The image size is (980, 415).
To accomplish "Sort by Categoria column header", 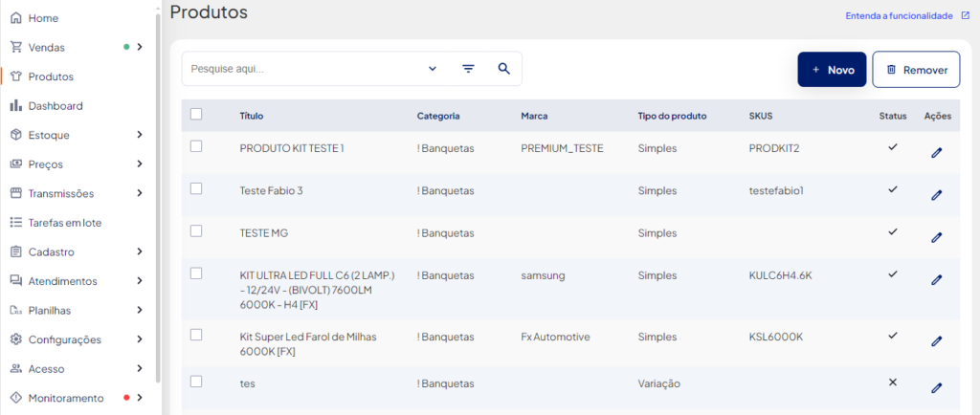I will [x=438, y=116].
